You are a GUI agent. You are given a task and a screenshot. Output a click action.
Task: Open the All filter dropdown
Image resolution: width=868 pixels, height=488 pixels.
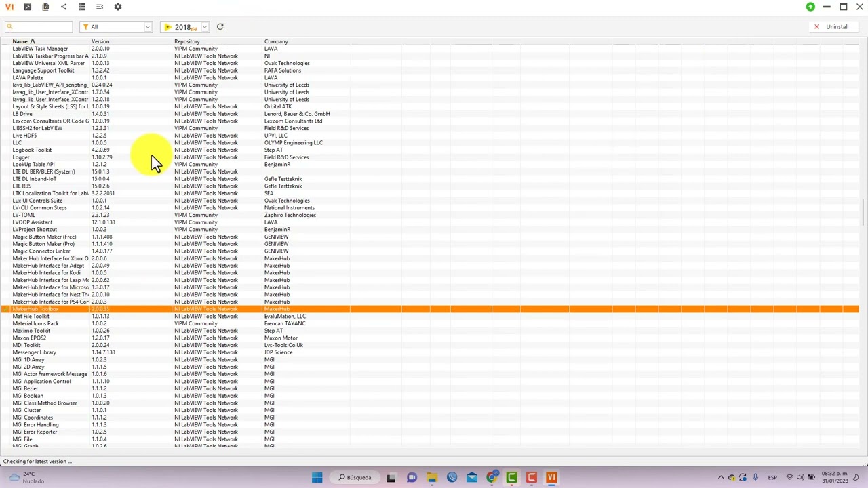click(116, 27)
